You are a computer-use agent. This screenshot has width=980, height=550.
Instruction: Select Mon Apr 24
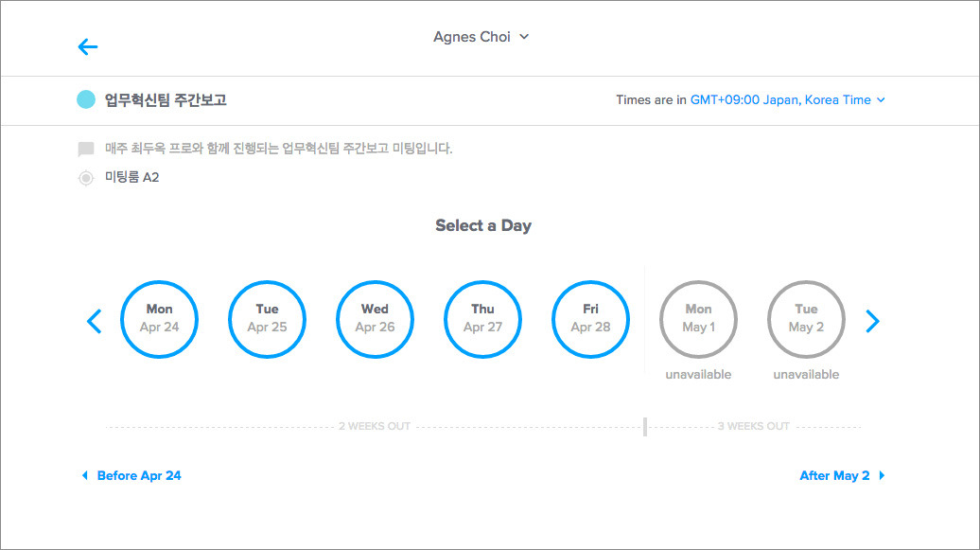(159, 319)
